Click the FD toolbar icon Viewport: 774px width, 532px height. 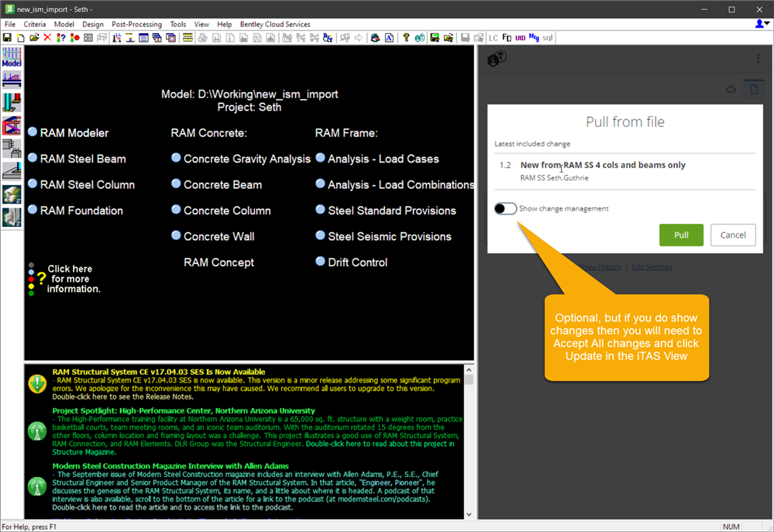(x=507, y=37)
